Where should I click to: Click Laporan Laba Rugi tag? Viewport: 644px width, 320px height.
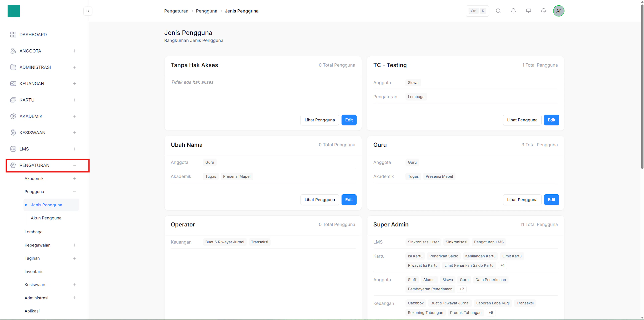493,303
